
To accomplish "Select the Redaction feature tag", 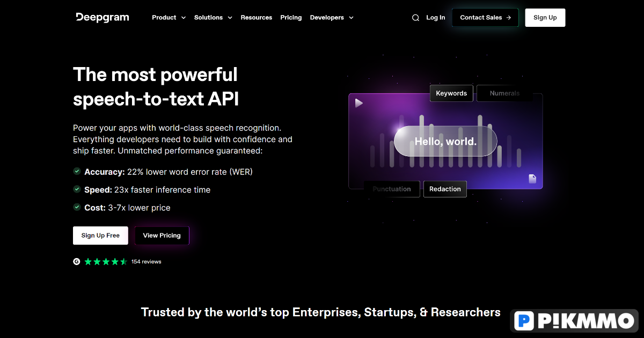I will tap(445, 189).
